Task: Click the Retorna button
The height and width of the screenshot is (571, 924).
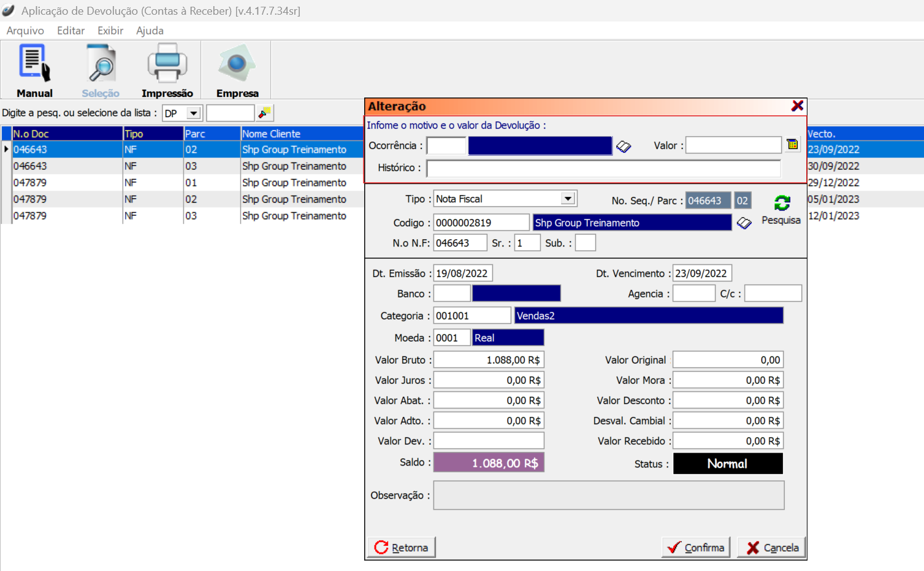Action: (402, 547)
